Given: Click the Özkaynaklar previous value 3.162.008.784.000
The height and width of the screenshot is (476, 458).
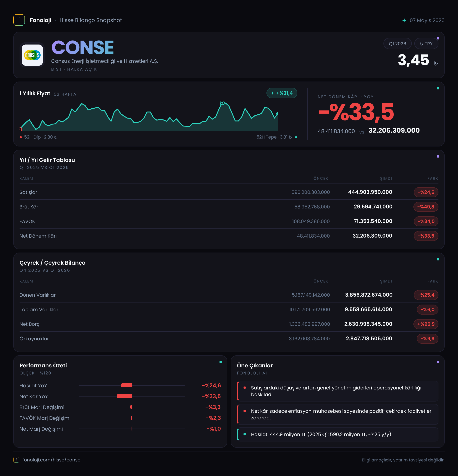Looking at the screenshot, I should pos(309,338).
